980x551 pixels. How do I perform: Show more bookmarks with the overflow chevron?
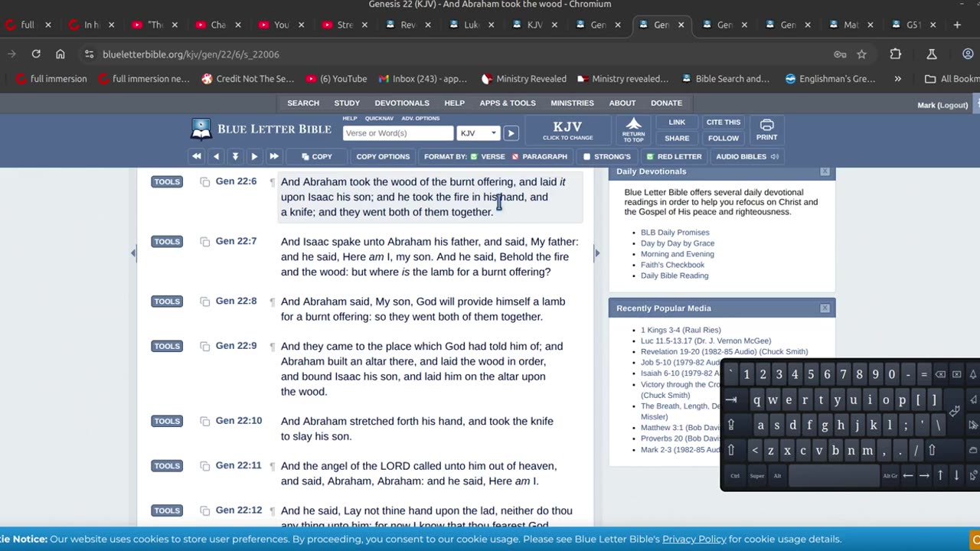pyautogui.click(x=897, y=79)
